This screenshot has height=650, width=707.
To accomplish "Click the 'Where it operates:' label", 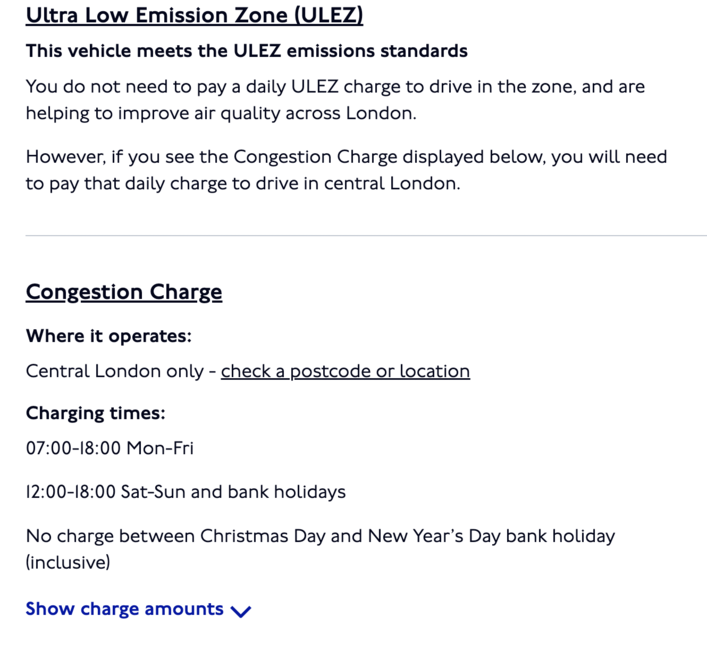I will coord(109,336).
